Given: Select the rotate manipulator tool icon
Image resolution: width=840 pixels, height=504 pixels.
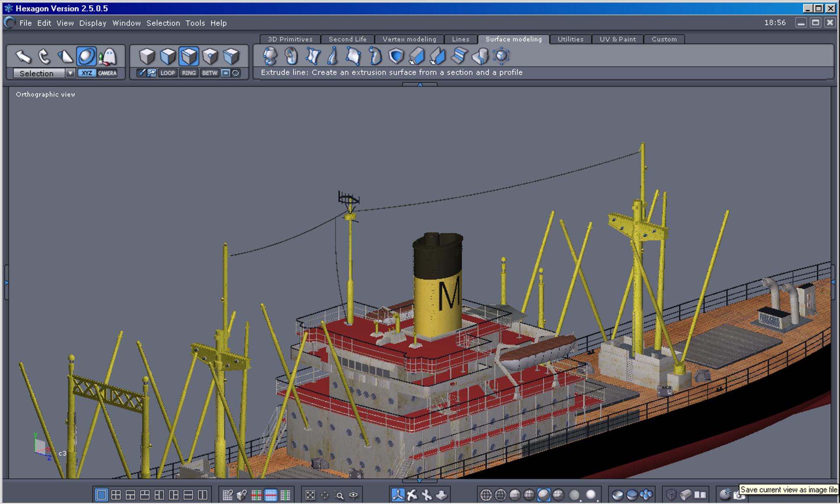Looking at the screenshot, I should coord(44,56).
